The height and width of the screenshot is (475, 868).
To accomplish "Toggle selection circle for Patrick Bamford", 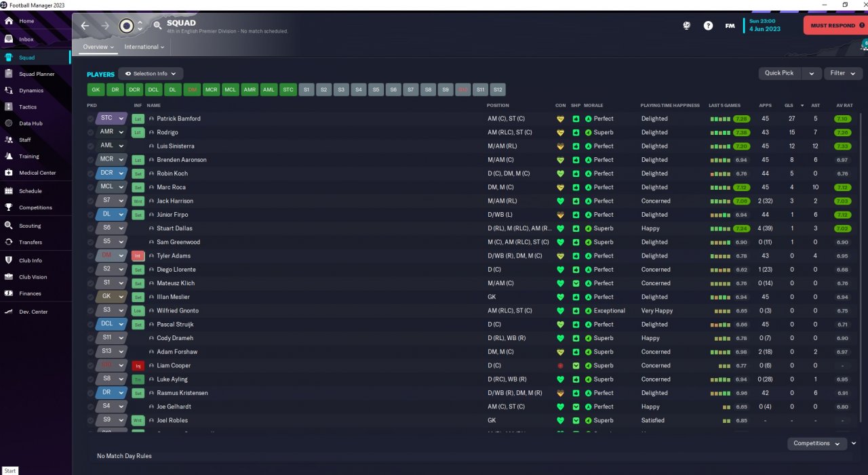I will 90,119.
